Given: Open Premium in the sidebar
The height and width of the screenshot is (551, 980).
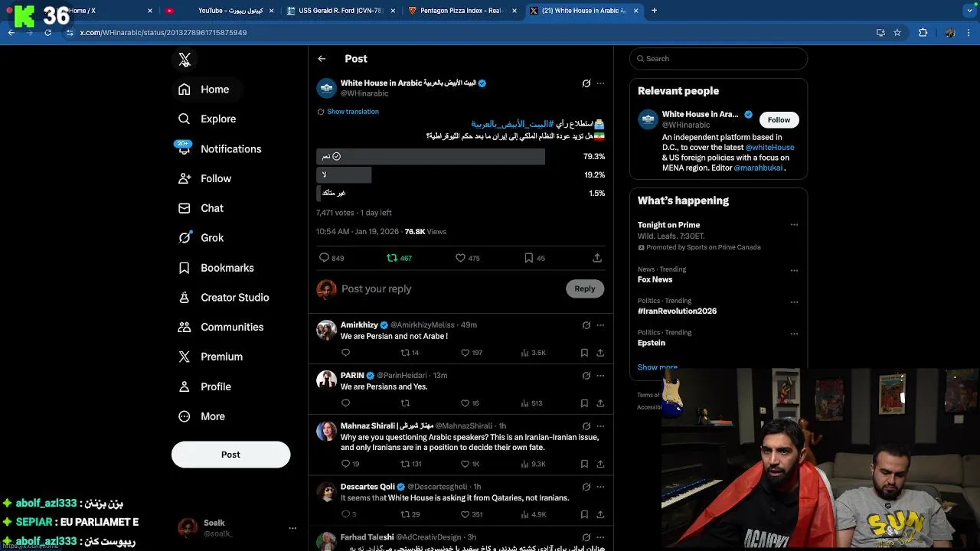Looking at the screenshot, I should pyautogui.click(x=210, y=357).
